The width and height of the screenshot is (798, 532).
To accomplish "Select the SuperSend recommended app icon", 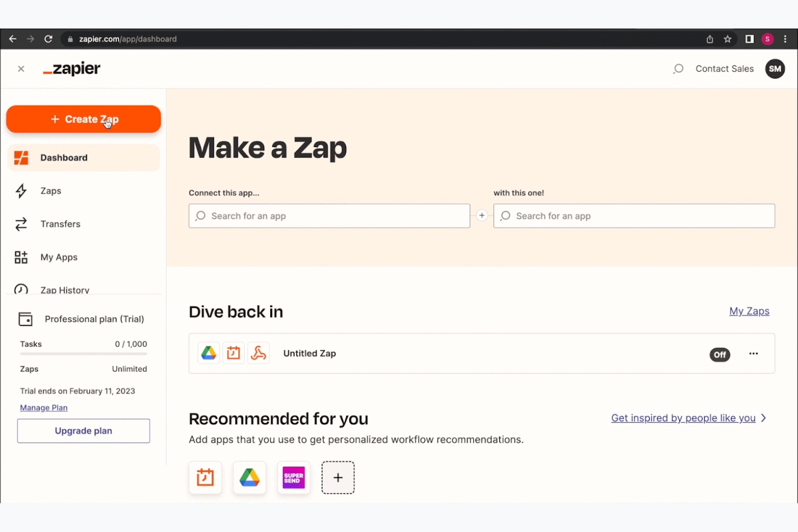I will [x=293, y=478].
